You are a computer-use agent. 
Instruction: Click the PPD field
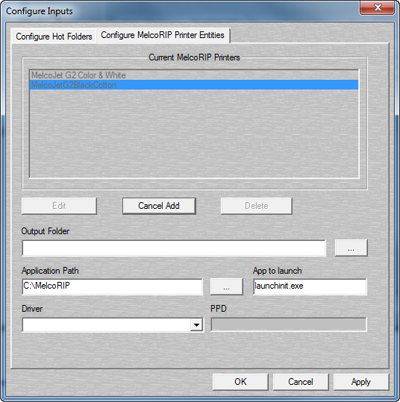point(289,325)
